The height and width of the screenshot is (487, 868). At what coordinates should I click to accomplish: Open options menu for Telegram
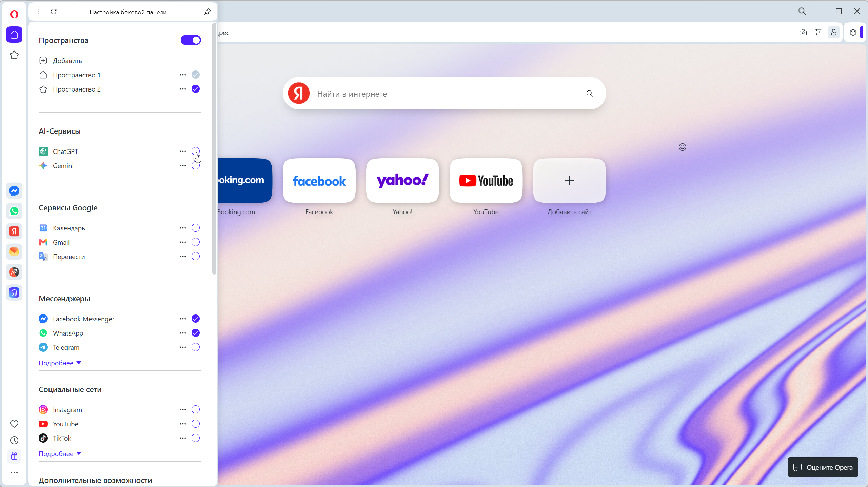pyautogui.click(x=183, y=347)
